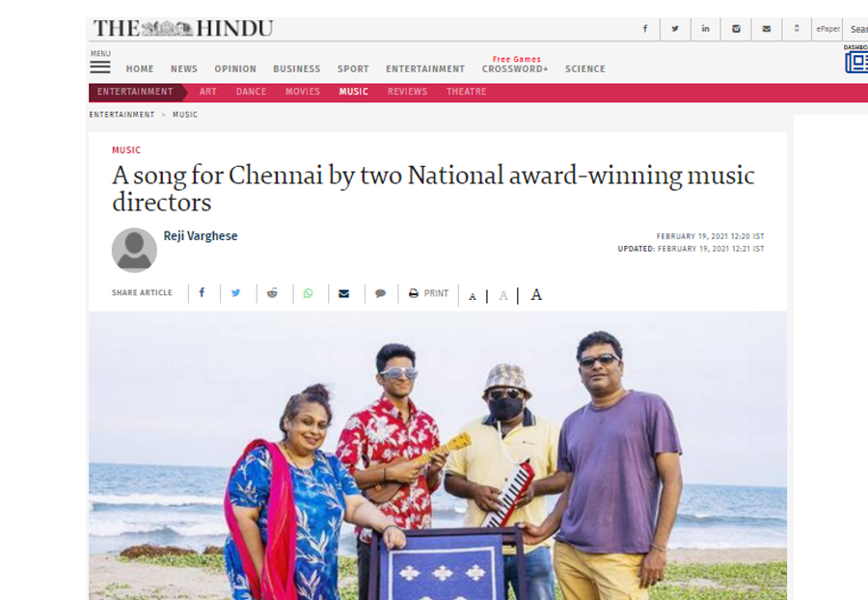Viewport: 868px width, 600px height.
Task: Open the hamburger MENU icon
Action: click(x=100, y=67)
